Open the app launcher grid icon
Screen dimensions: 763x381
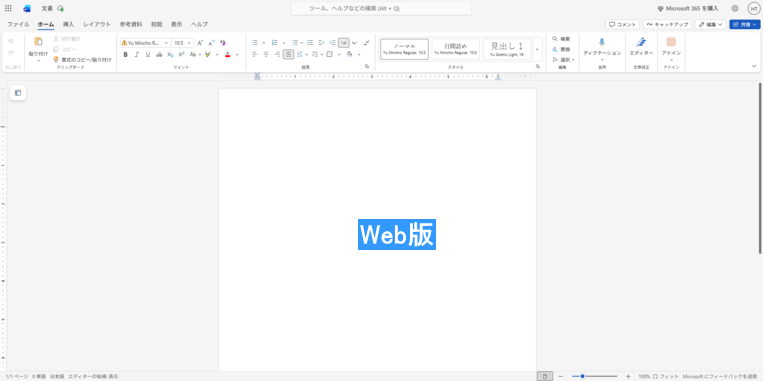pyautogui.click(x=8, y=8)
